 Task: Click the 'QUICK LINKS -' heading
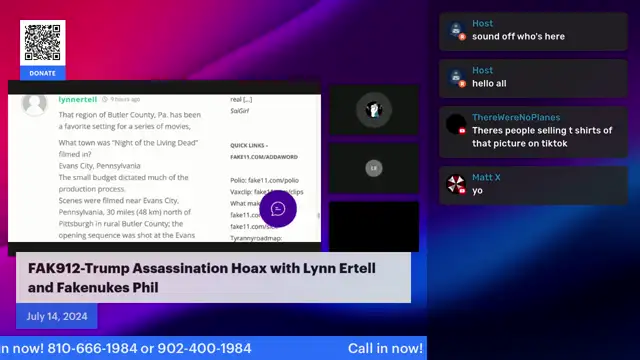(249, 145)
